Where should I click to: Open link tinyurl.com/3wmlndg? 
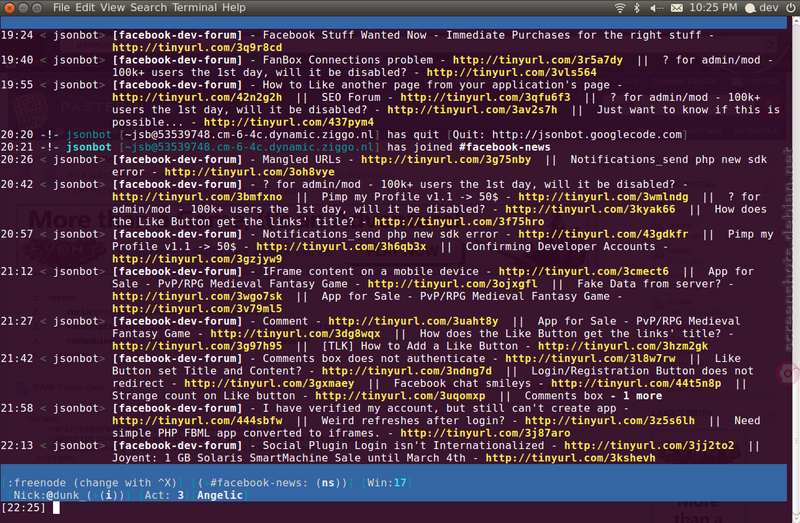point(603,196)
